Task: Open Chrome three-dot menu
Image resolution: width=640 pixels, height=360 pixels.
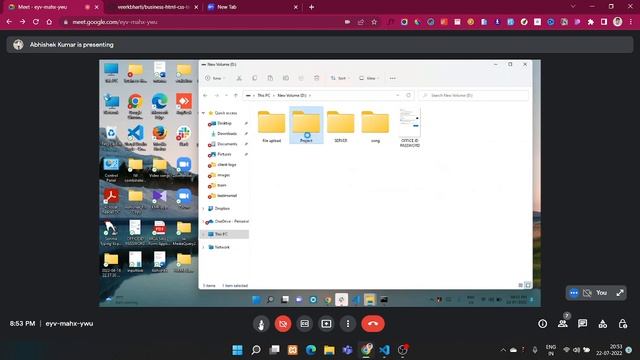Action: [x=631, y=22]
